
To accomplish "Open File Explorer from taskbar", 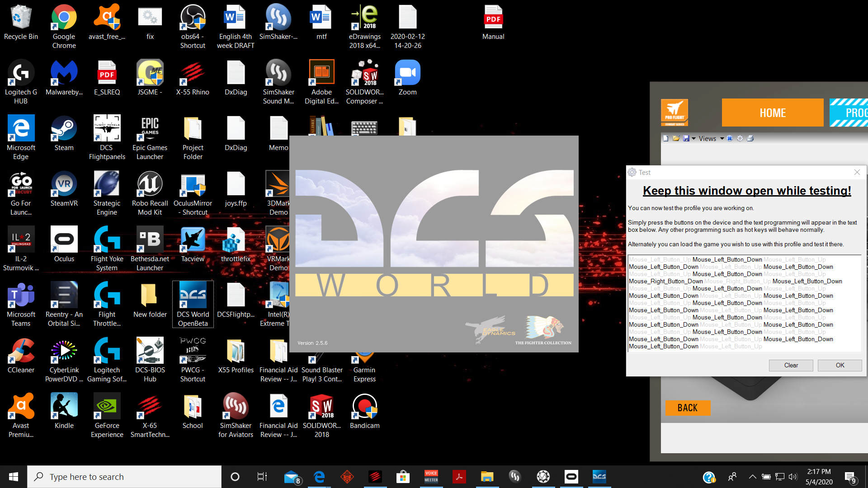I will [487, 477].
